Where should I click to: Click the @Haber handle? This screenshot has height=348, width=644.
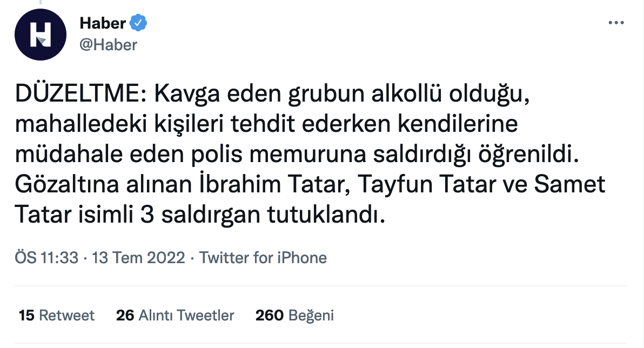[108, 45]
